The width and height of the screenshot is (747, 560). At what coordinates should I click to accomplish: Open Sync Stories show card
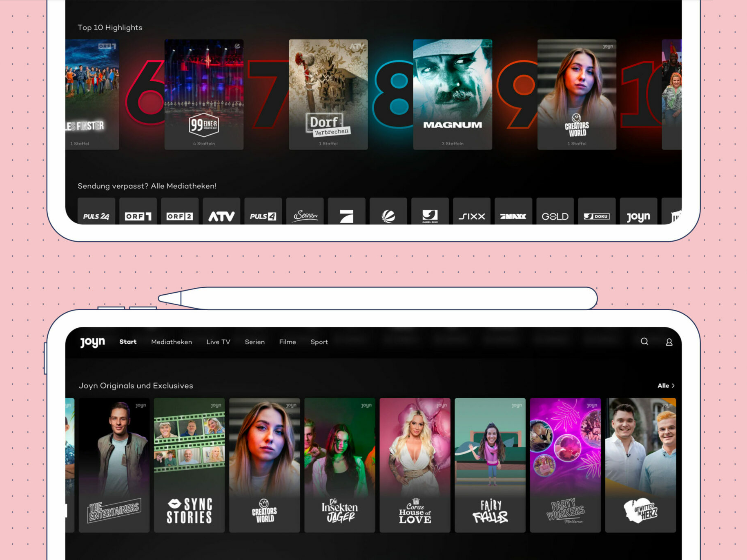(x=189, y=465)
